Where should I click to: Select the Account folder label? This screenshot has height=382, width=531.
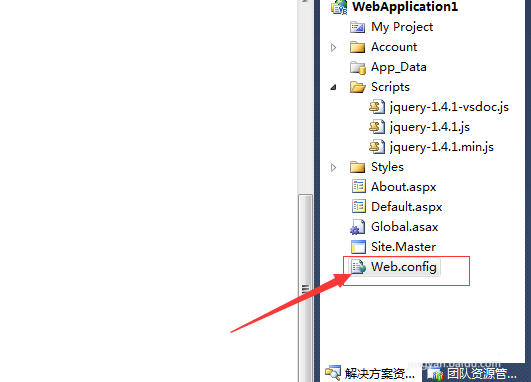394,47
